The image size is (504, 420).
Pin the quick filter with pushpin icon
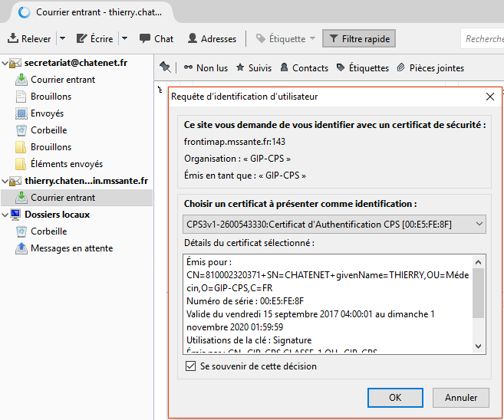click(165, 67)
